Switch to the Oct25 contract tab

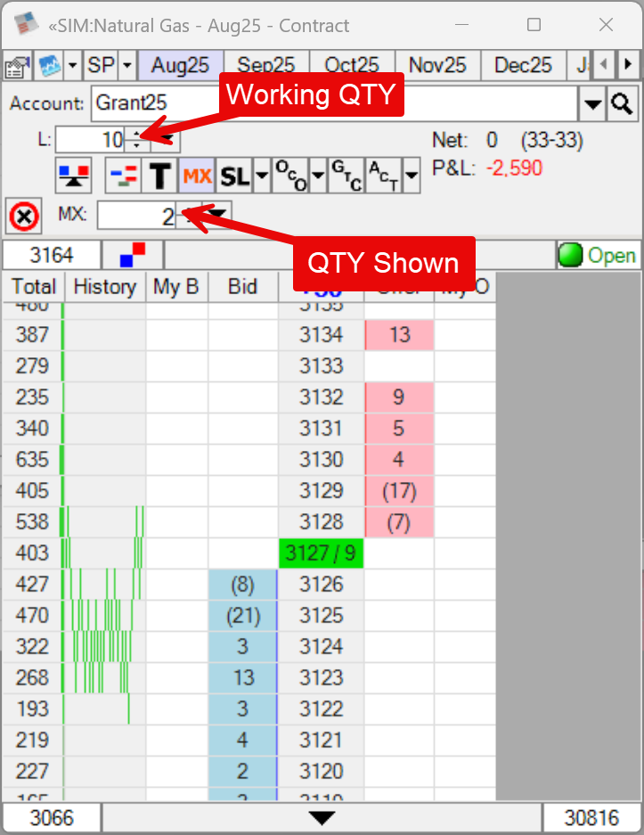click(351, 66)
